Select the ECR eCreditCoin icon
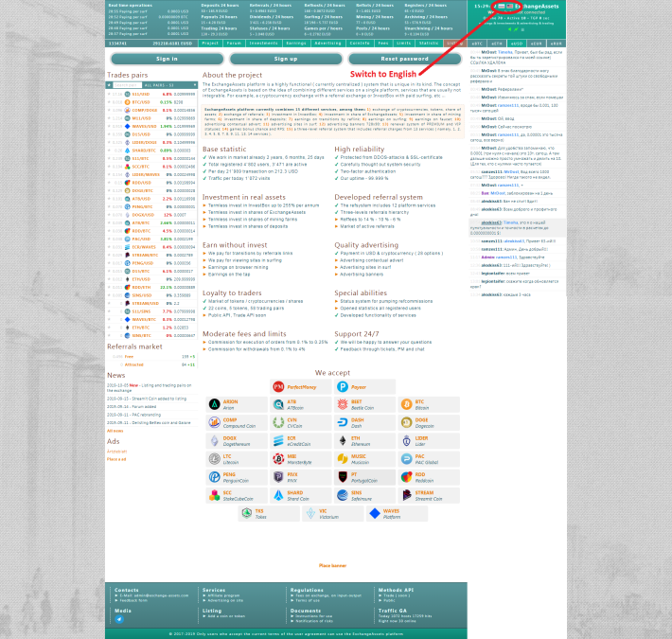 coord(278,440)
